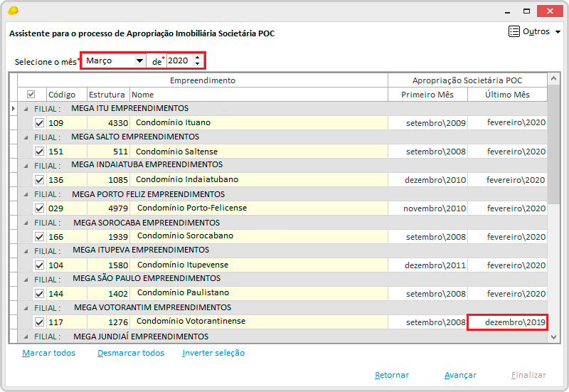Click the Inverter seleção link
This screenshot has height=392, width=569.
pyautogui.click(x=213, y=353)
